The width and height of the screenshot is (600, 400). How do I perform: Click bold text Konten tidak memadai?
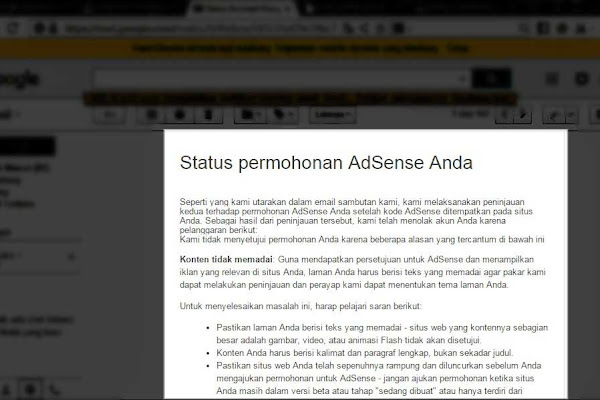point(226,260)
